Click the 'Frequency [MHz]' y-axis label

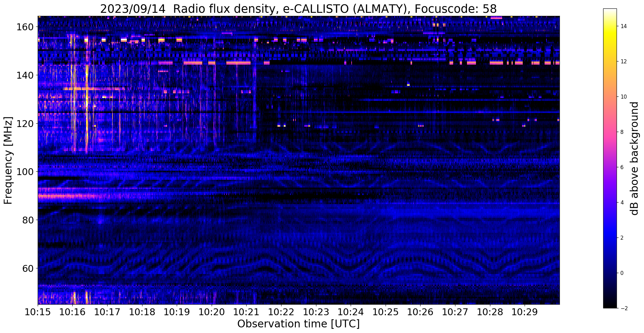8,160
